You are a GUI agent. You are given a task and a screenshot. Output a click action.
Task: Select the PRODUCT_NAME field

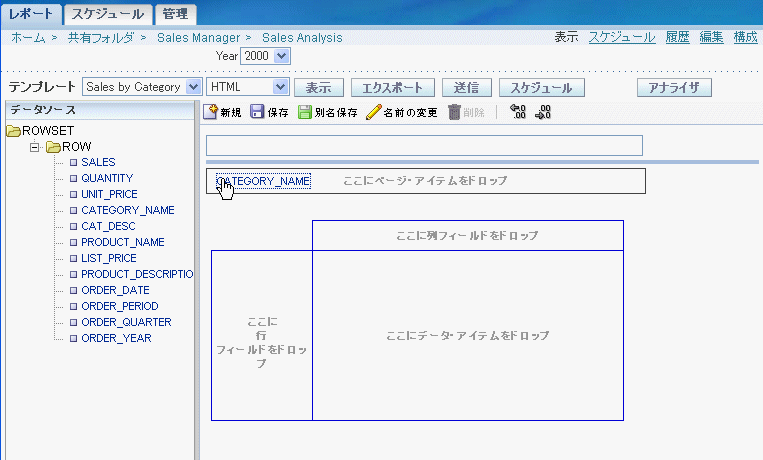coord(123,242)
